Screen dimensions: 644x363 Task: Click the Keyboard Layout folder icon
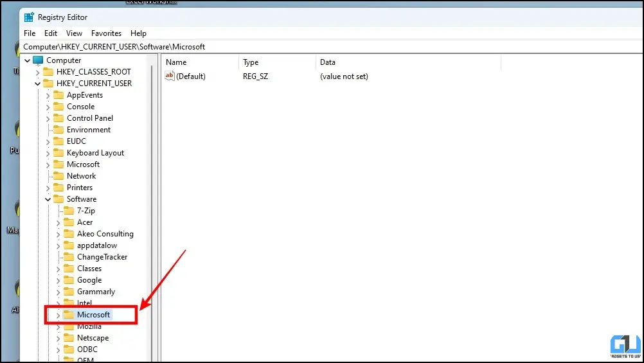coord(58,153)
